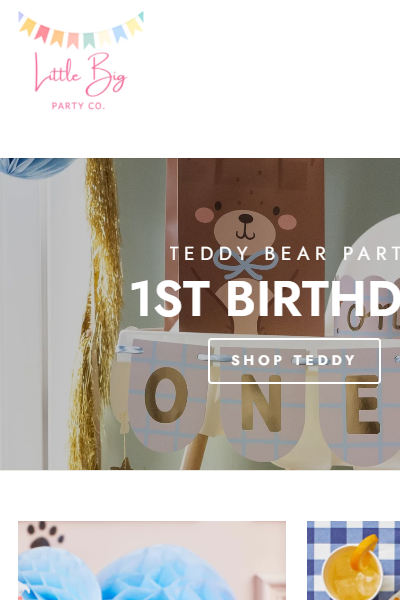Click the colorful bunting flags in logo
This screenshot has width=400, height=600.
coord(81,30)
